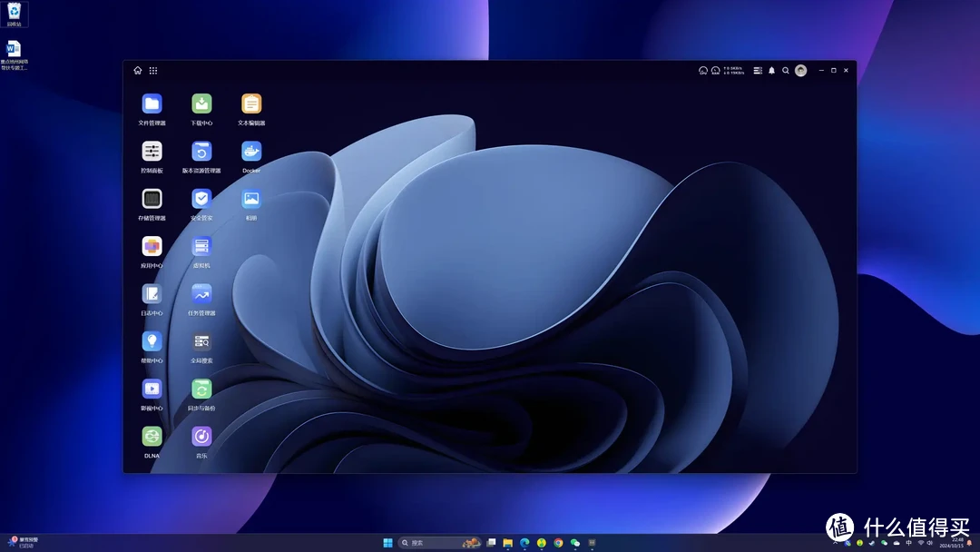Click the Home button in the title bar
This screenshot has height=552, width=980.
pyautogui.click(x=137, y=70)
